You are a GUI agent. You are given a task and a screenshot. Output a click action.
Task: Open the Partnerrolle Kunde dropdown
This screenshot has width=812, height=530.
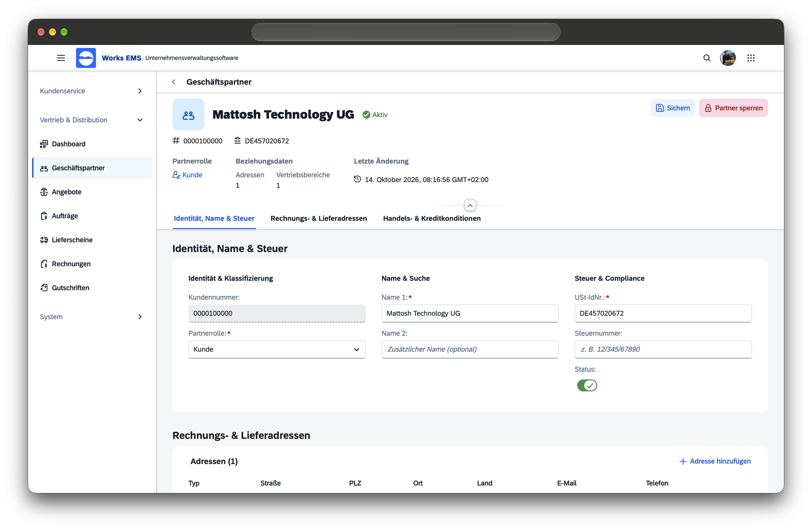point(277,349)
